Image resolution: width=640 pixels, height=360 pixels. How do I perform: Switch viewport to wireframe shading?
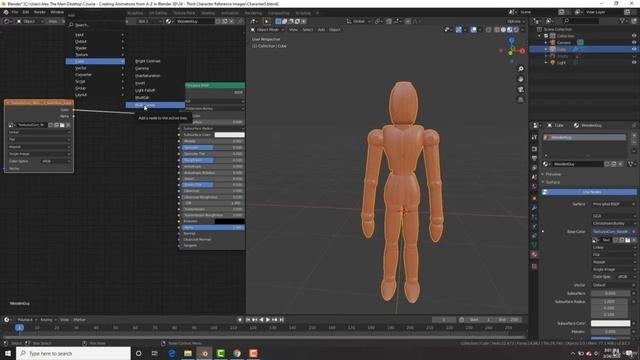click(x=497, y=29)
